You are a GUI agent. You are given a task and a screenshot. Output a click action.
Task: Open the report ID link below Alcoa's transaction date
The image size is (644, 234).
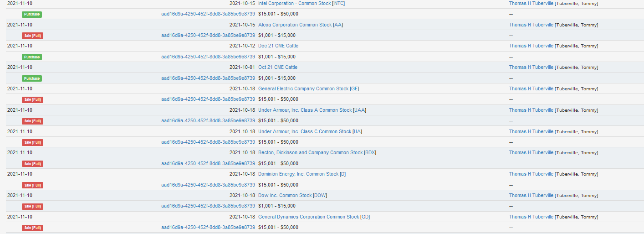coord(208,35)
